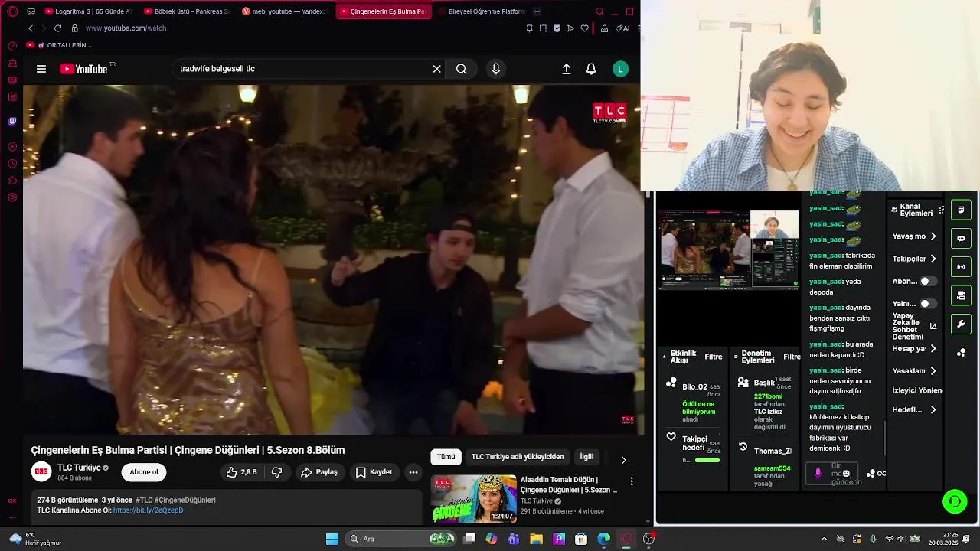Open the Windows Start menu

[x=332, y=539]
